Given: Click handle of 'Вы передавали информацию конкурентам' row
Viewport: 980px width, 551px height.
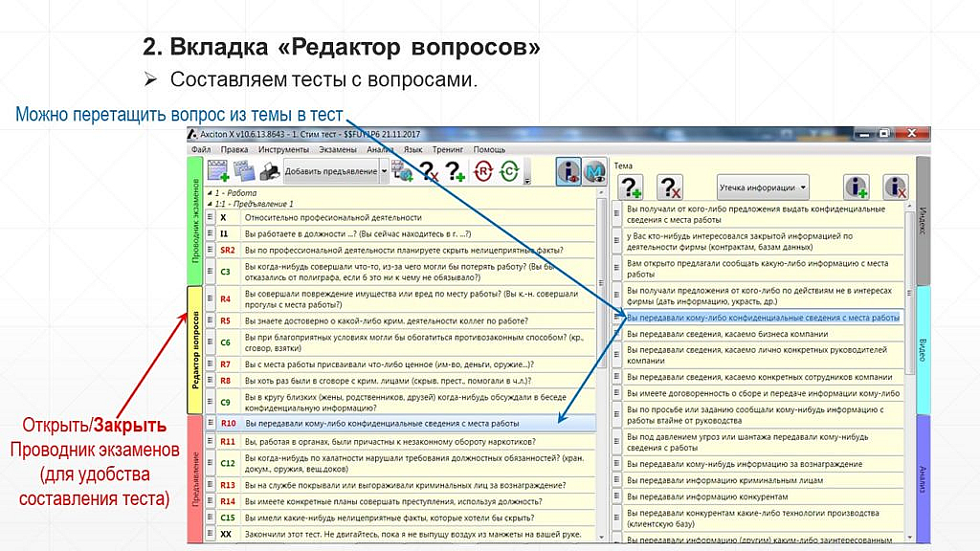Looking at the screenshot, I should click(617, 496).
